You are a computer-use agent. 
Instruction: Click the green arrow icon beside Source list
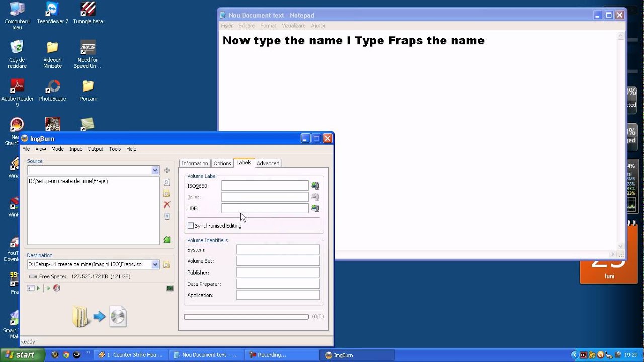click(167, 240)
